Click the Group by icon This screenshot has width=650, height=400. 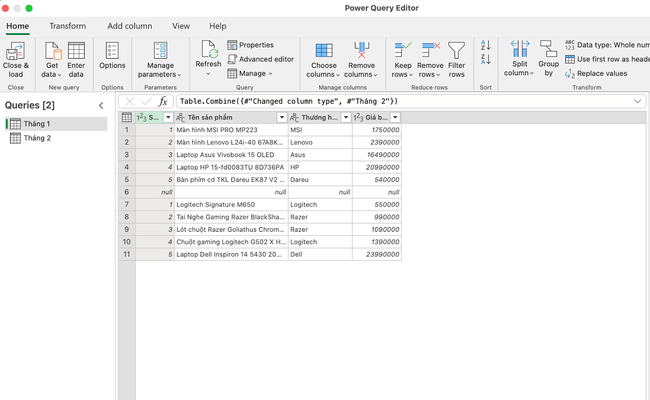tap(548, 51)
